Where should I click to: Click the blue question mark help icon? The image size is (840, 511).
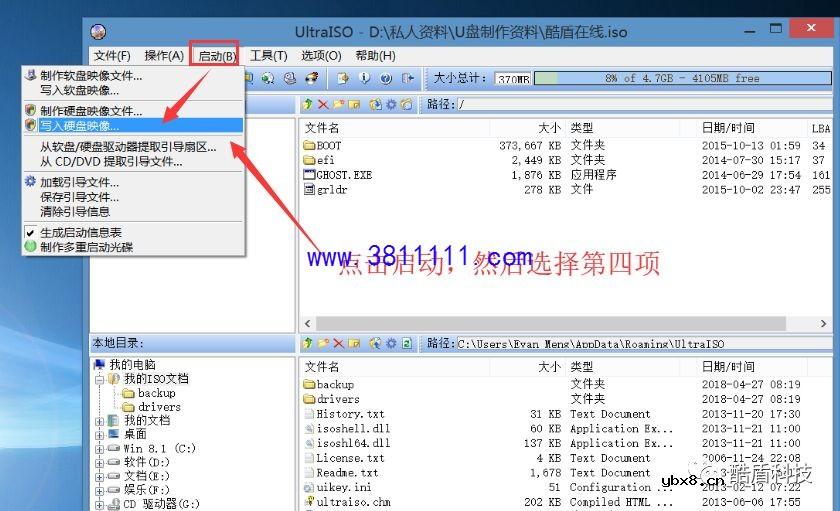click(x=386, y=79)
